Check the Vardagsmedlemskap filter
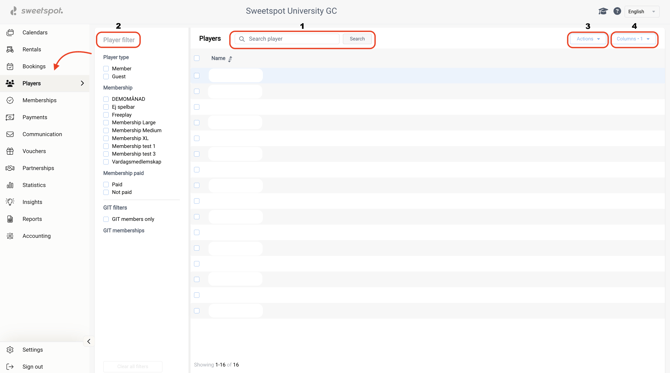This screenshot has height=373, width=670. (x=106, y=162)
